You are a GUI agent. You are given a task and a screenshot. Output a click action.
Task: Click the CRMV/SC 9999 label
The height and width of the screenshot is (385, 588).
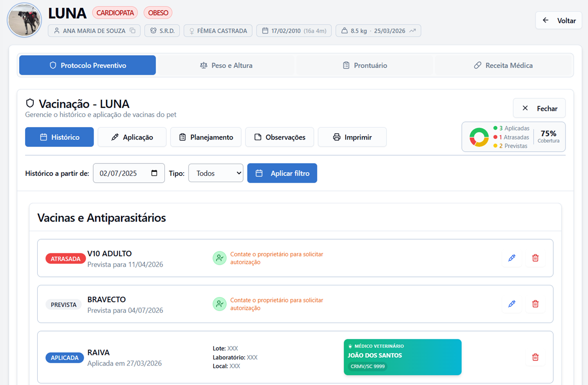[x=368, y=366]
